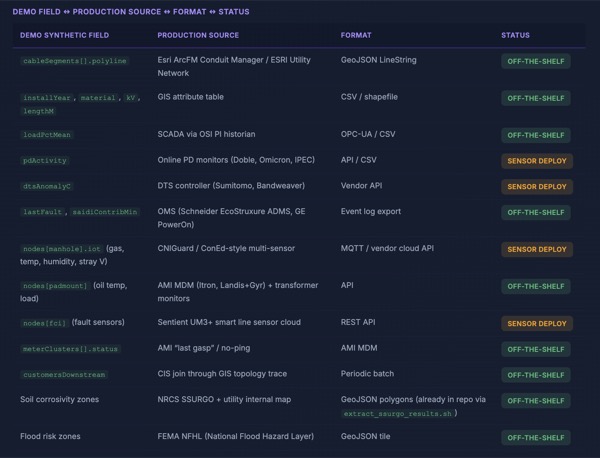The width and height of the screenshot is (600, 458).
Task: Click the 'lengthM' code tag
Action: tap(38, 111)
